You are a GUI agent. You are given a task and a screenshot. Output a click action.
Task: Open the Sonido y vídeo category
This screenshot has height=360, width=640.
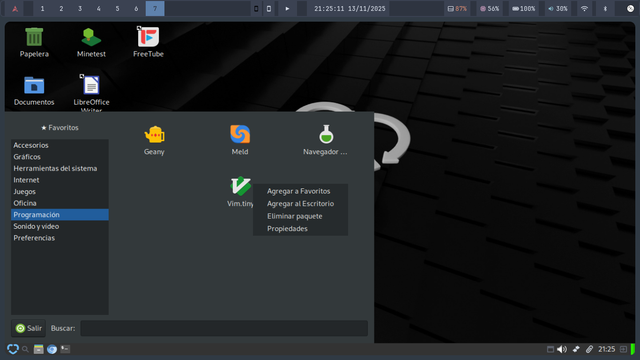pos(60,226)
